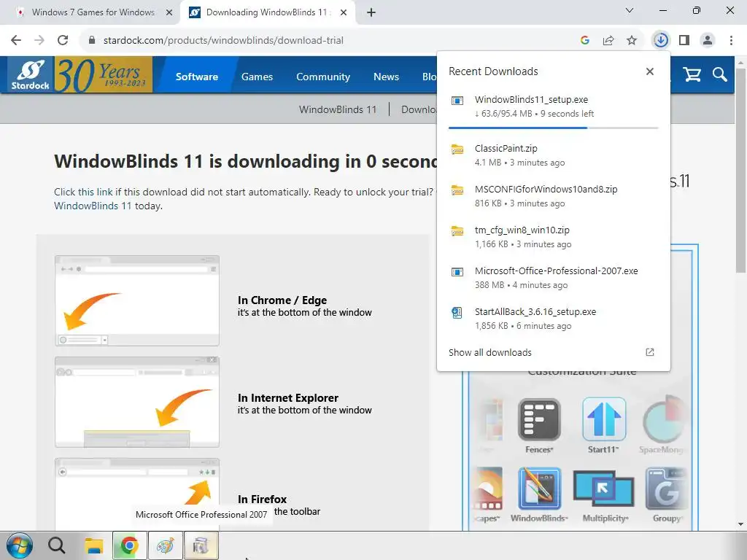Viewport: 747px width, 560px height.
Task: Close the Downloading WindowBlinds tab
Action: 344,13
